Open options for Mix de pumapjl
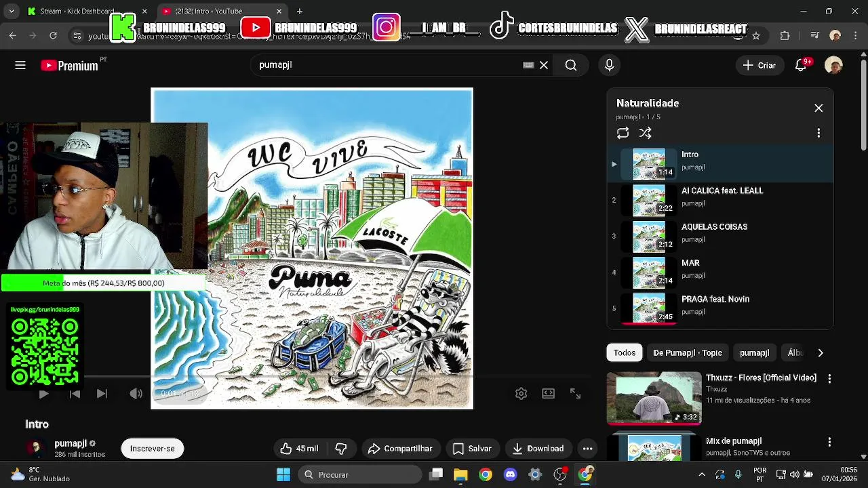 tap(829, 442)
